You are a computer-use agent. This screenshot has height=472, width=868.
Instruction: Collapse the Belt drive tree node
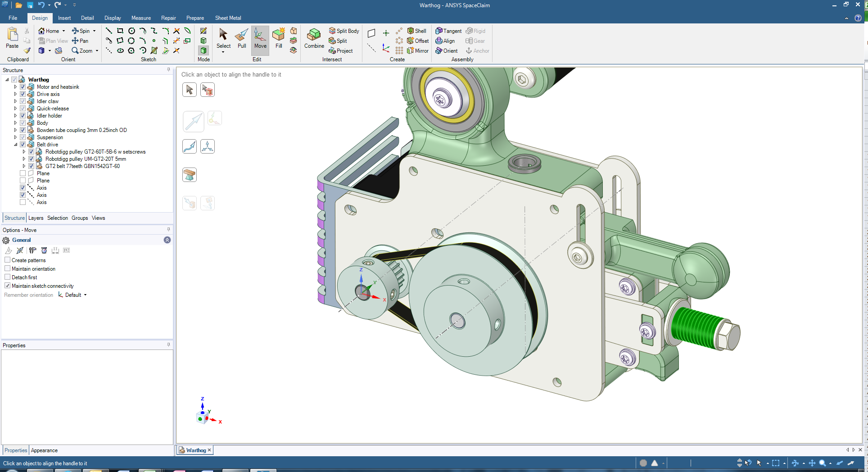(x=15, y=145)
